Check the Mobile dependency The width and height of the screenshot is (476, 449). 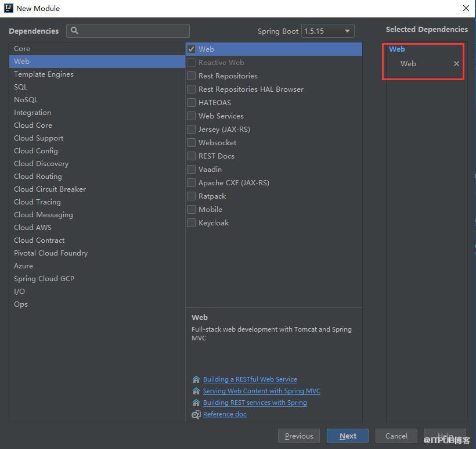(191, 210)
